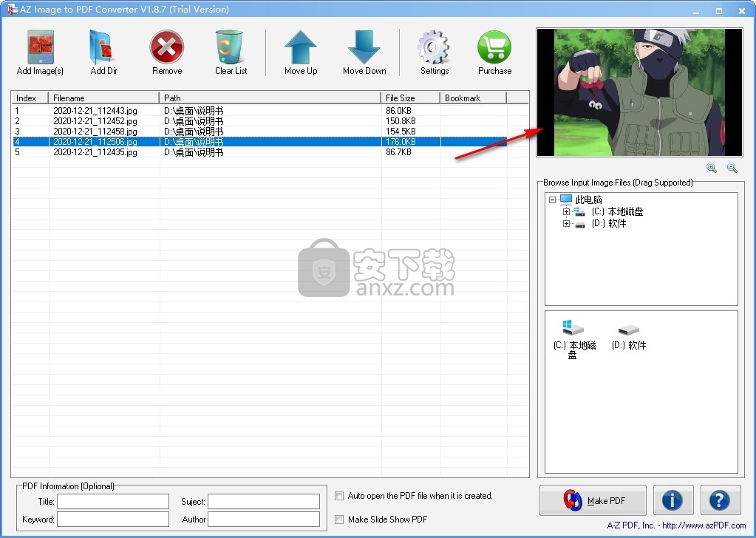This screenshot has width=756, height=538.
Task: Click the 150.8KB file size cell
Action: click(x=401, y=121)
